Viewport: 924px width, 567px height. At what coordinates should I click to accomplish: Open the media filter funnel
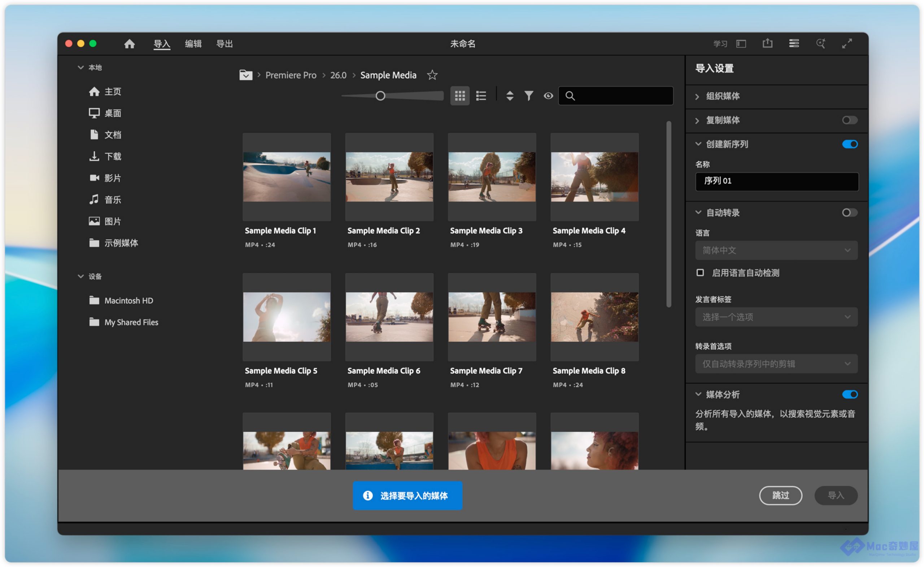528,96
